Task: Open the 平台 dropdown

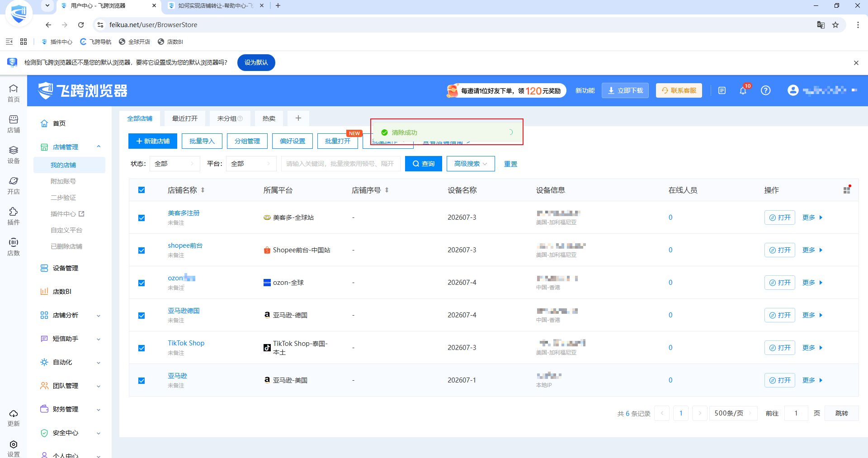Action: click(x=251, y=164)
